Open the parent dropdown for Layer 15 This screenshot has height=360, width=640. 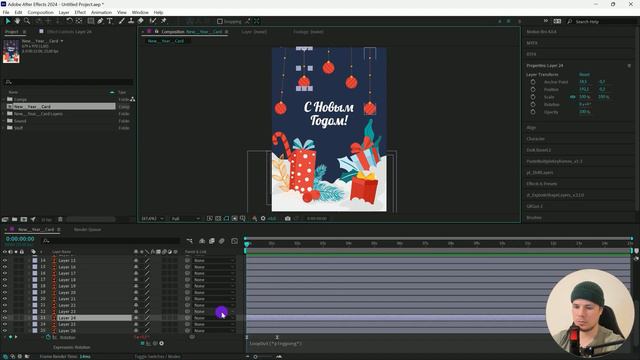[x=214, y=260]
